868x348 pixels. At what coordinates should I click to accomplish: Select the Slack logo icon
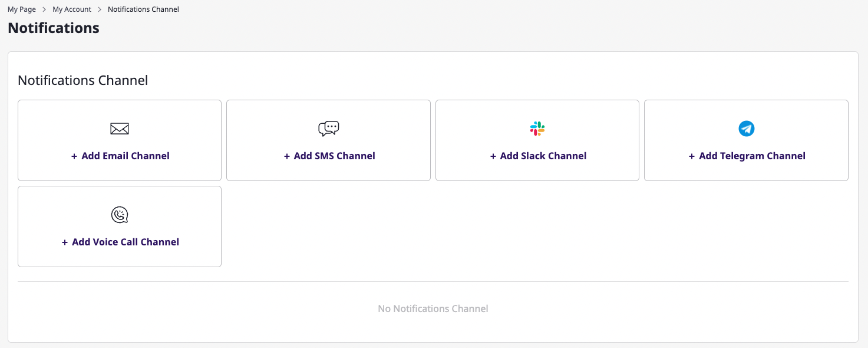click(537, 129)
